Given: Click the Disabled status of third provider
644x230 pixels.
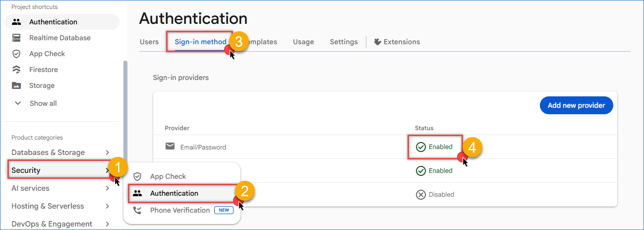Looking at the screenshot, I should point(435,194).
